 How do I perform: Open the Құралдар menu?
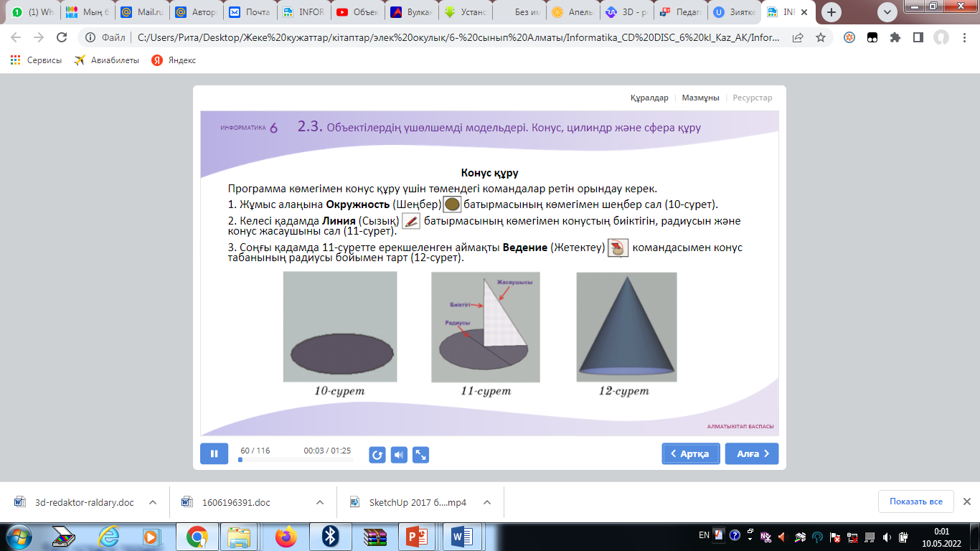tap(649, 98)
